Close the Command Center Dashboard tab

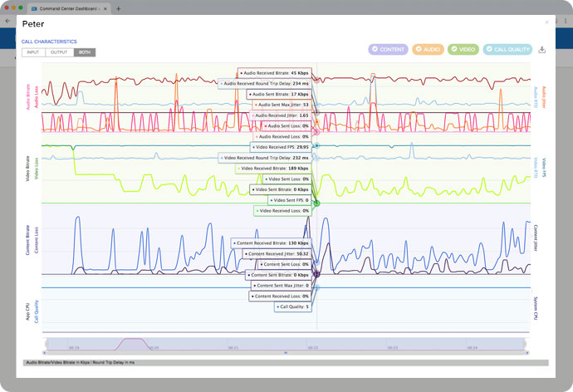pyautogui.click(x=105, y=8)
